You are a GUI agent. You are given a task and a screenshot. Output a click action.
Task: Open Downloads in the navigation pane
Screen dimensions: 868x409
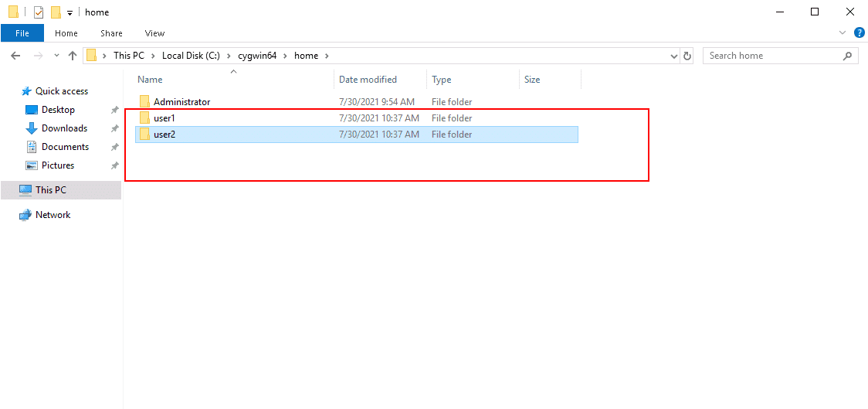point(64,128)
